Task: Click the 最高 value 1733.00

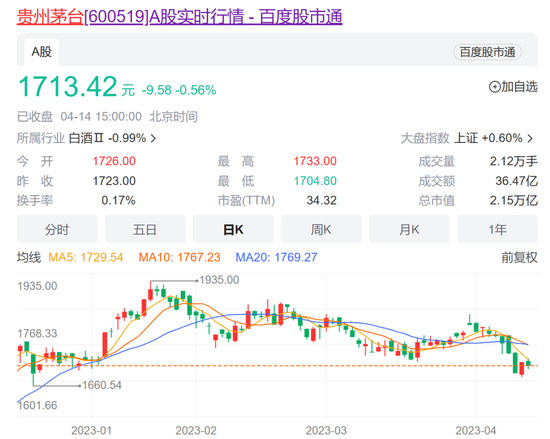Action: [x=315, y=161]
